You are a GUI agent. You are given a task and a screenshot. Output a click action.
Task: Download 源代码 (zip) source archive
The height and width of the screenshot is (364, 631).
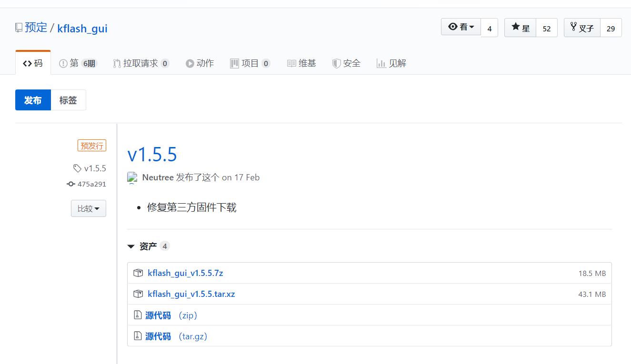[x=171, y=315]
